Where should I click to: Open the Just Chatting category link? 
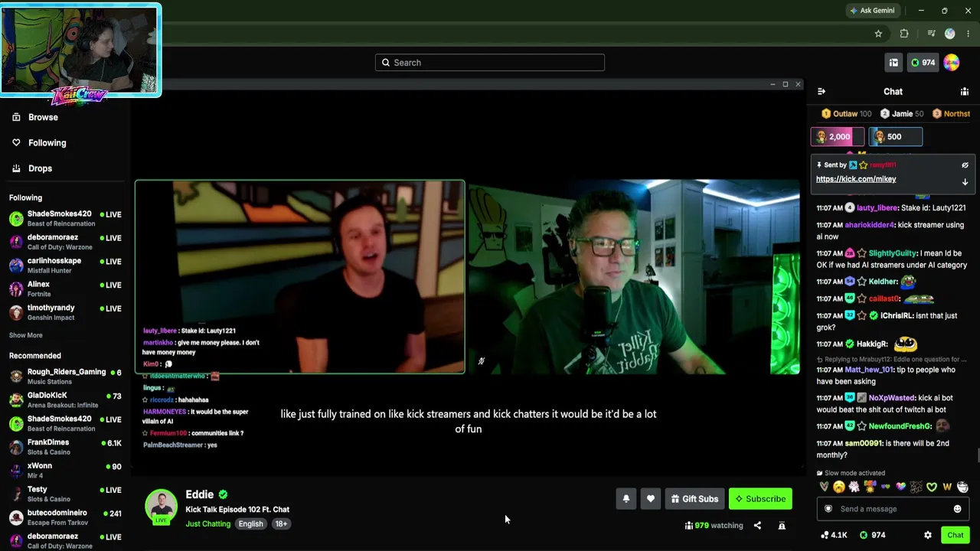point(207,524)
